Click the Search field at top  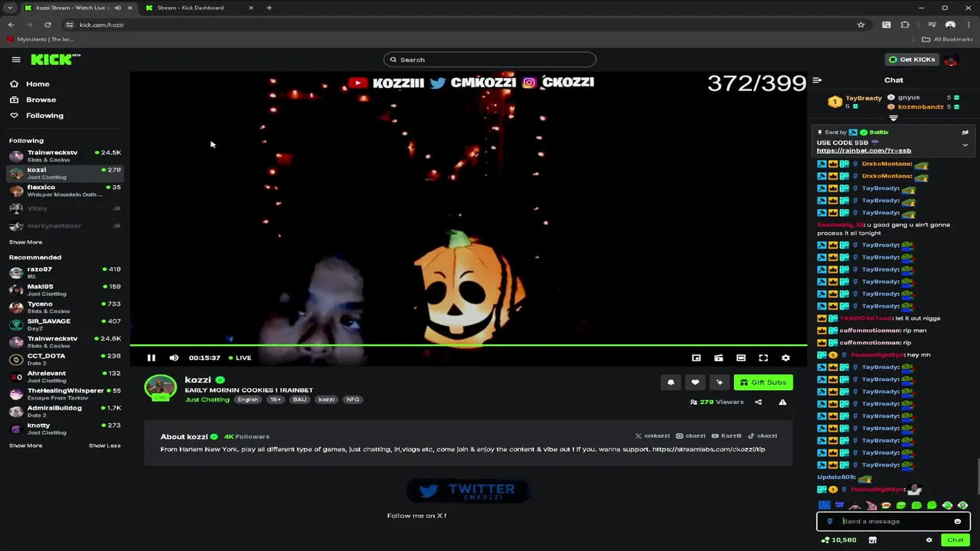click(x=490, y=60)
